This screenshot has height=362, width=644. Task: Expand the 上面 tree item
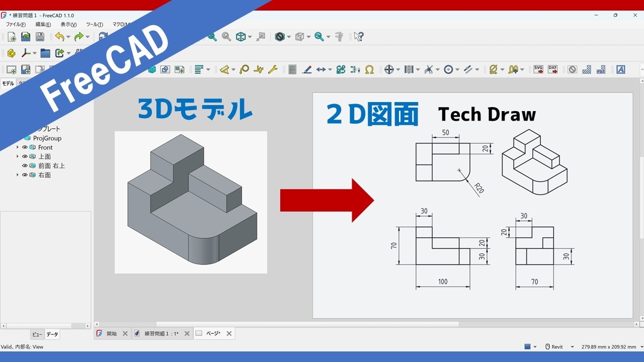coord(18,156)
